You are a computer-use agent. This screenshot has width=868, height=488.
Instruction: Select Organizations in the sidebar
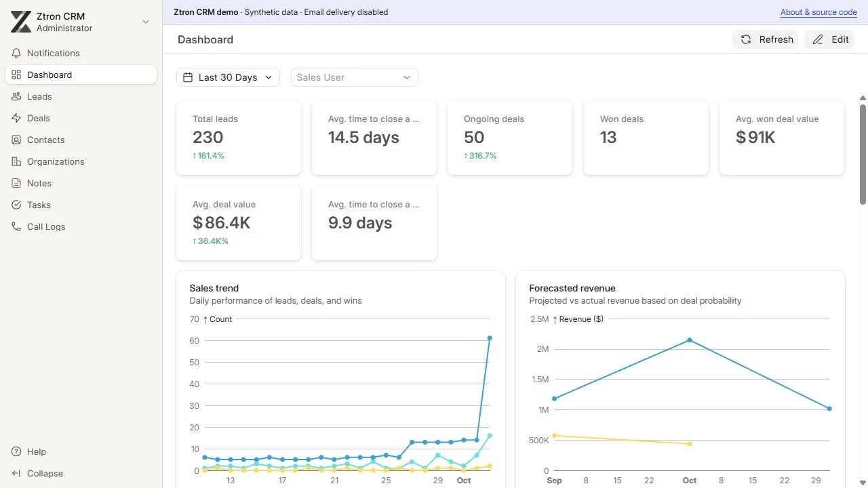tap(81, 161)
